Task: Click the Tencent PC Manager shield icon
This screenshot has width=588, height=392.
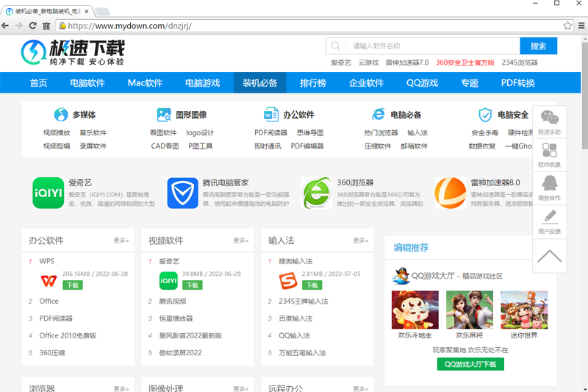Action: pos(182,193)
